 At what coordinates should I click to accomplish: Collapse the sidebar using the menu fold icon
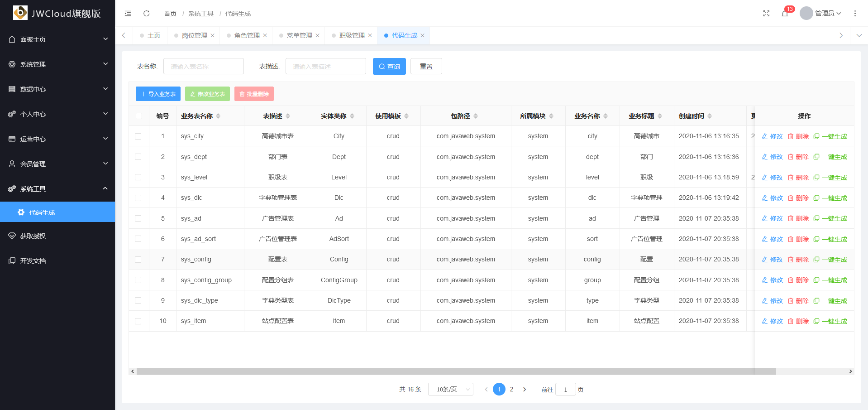pyautogui.click(x=128, y=14)
